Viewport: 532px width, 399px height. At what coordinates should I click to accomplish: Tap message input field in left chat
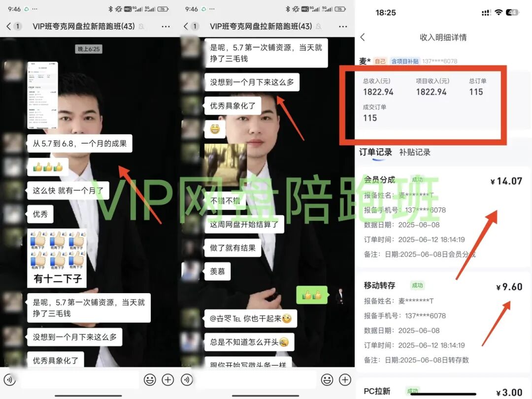[78, 379]
